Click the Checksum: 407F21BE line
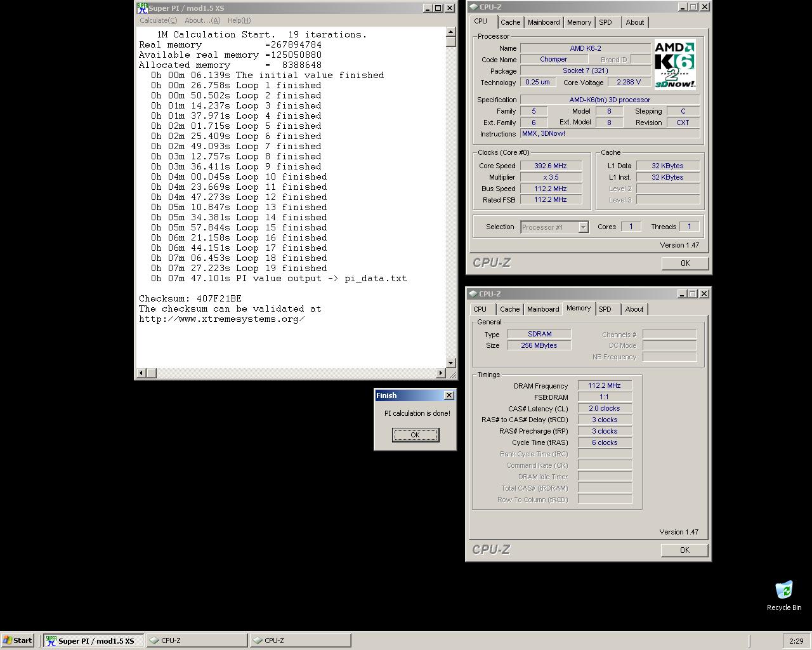The width and height of the screenshot is (812, 650). [x=190, y=298]
